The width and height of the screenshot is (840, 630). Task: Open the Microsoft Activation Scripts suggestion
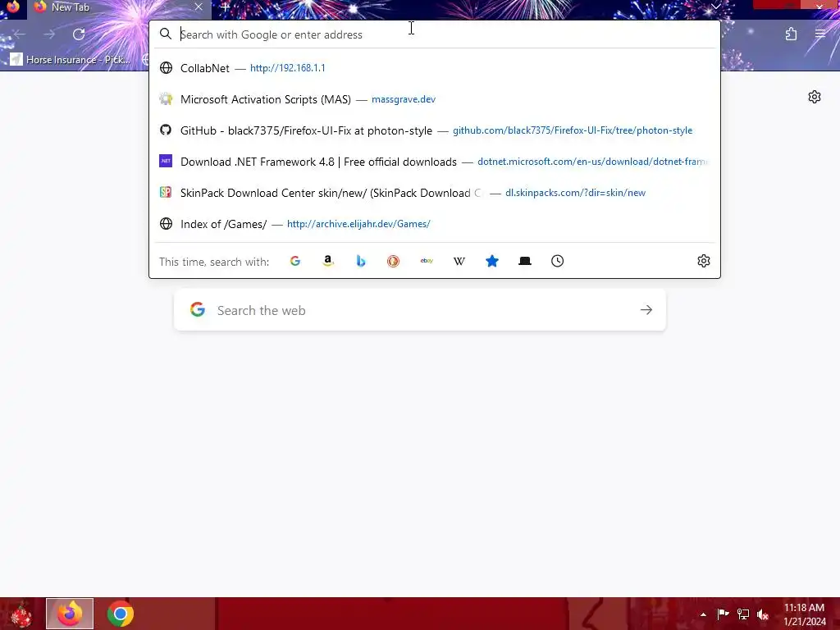click(435, 99)
